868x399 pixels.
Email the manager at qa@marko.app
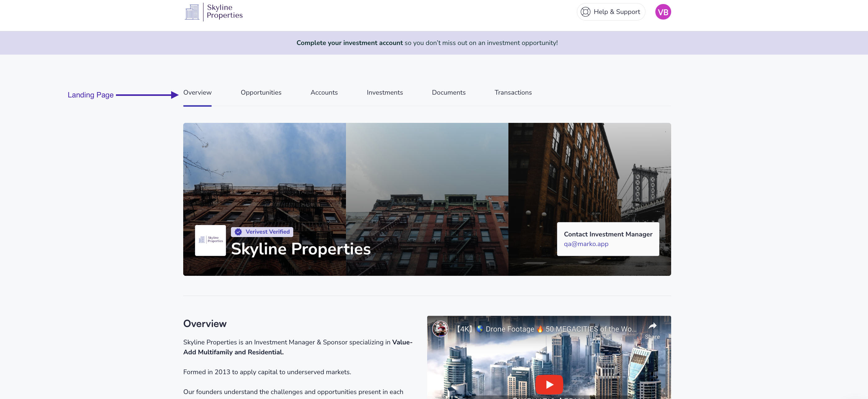586,244
